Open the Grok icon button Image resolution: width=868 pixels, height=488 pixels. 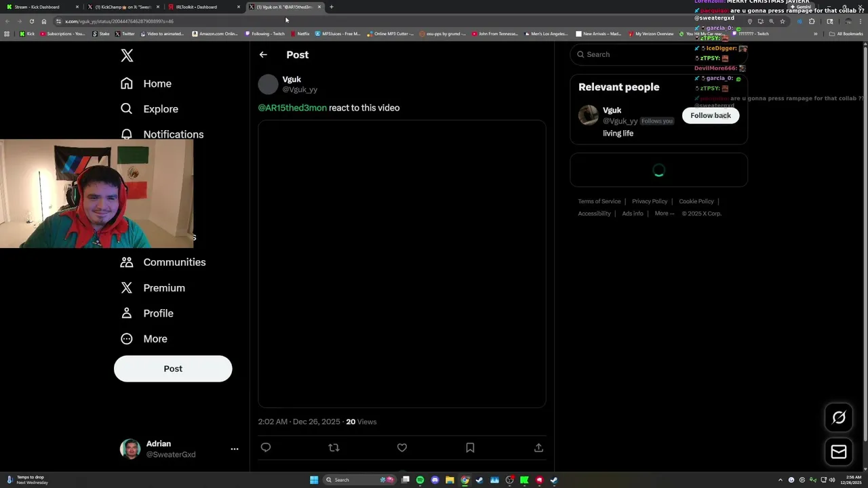pos(839,418)
